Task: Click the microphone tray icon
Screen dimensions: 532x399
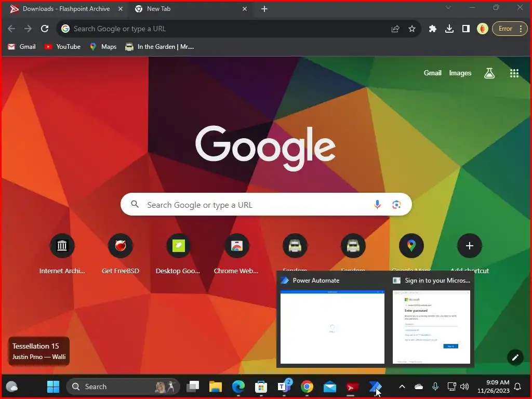Action: pos(435,387)
